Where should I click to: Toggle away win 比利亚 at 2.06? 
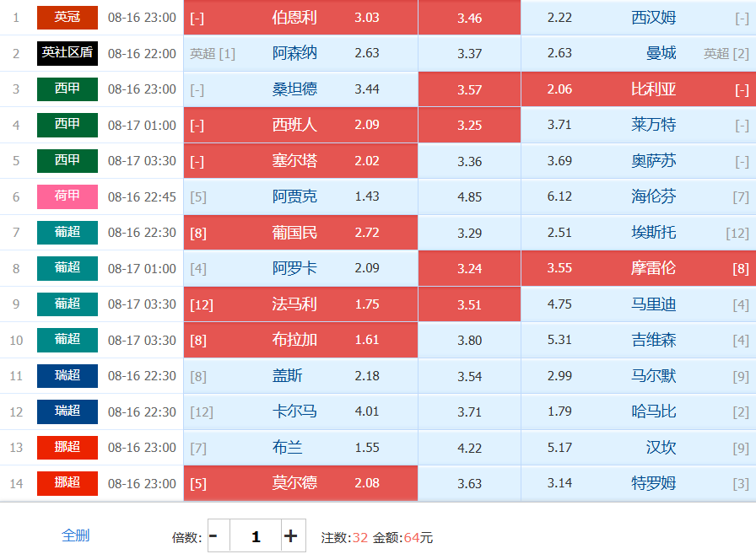pos(639,89)
